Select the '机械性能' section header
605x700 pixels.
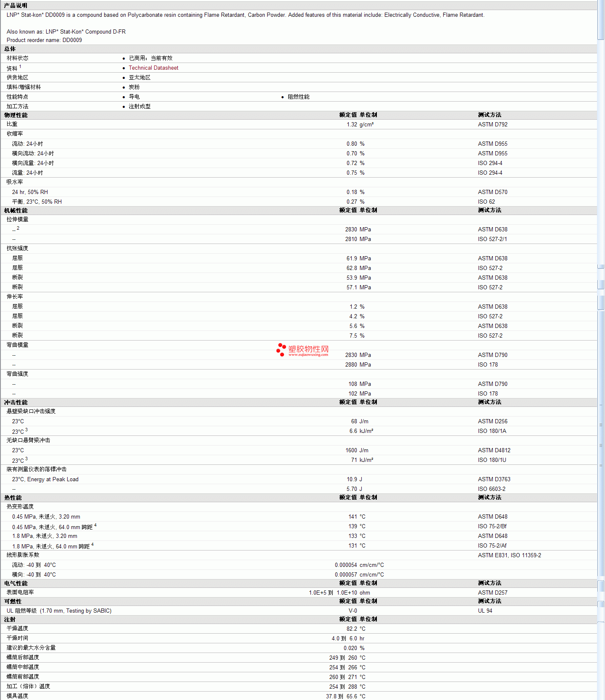(16, 210)
